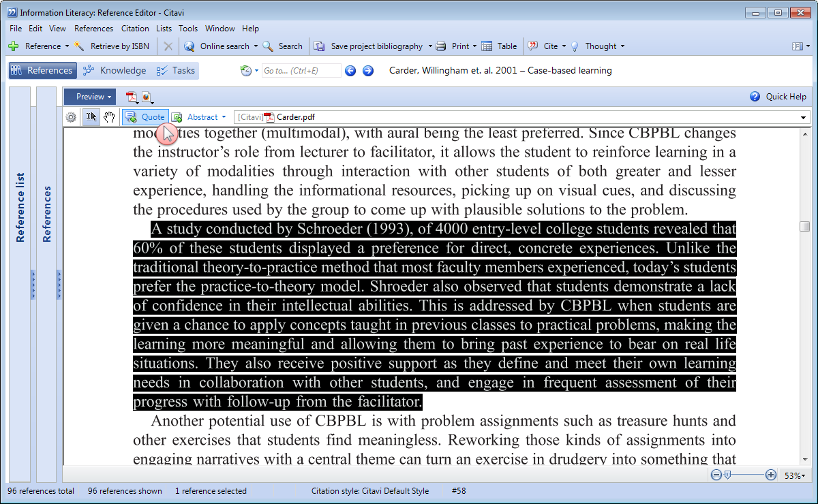The width and height of the screenshot is (818, 504).
Task: Navigate back with the blue left arrow
Action: click(350, 71)
